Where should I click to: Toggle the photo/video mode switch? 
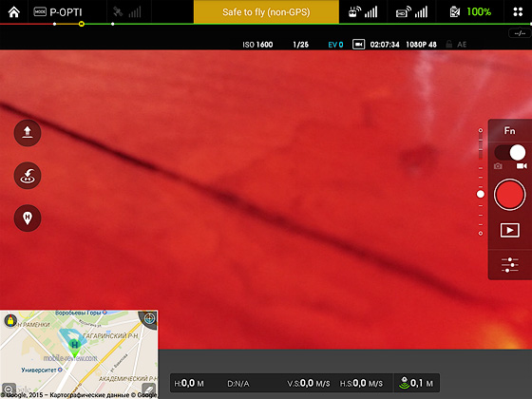(x=510, y=153)
